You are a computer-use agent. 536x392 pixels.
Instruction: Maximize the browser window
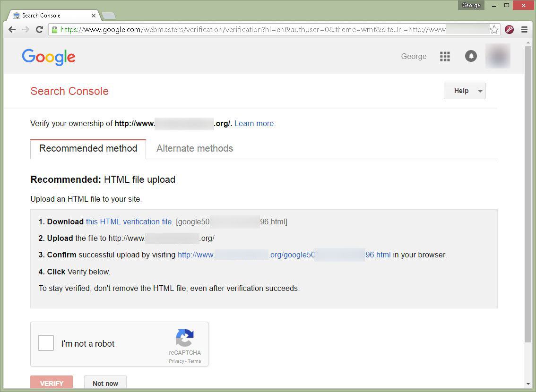(x=507, y=5)
